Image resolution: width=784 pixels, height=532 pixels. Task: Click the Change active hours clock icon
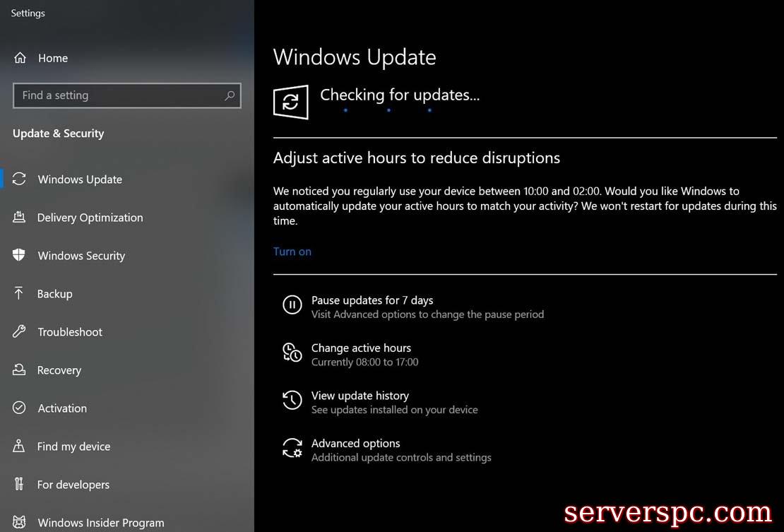(x=292, y=352)
